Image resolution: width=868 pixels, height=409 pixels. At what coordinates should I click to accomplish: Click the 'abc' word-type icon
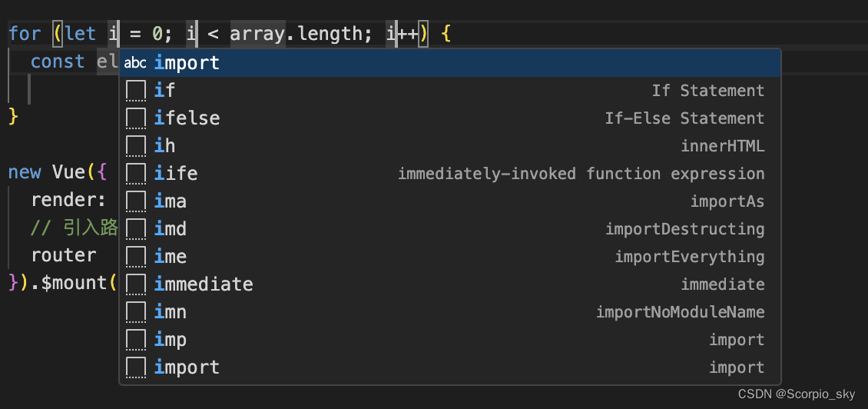point(135,63)
